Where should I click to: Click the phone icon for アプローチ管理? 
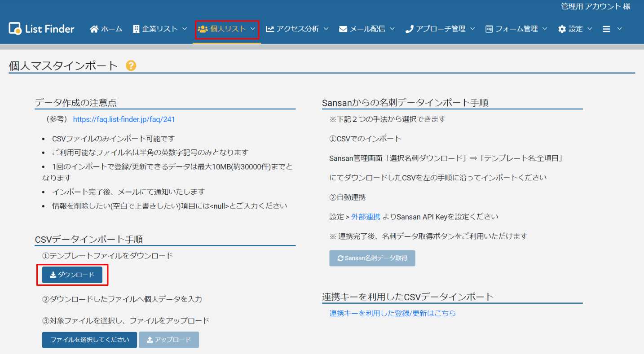pyautogui.click(x=409, y=29)
